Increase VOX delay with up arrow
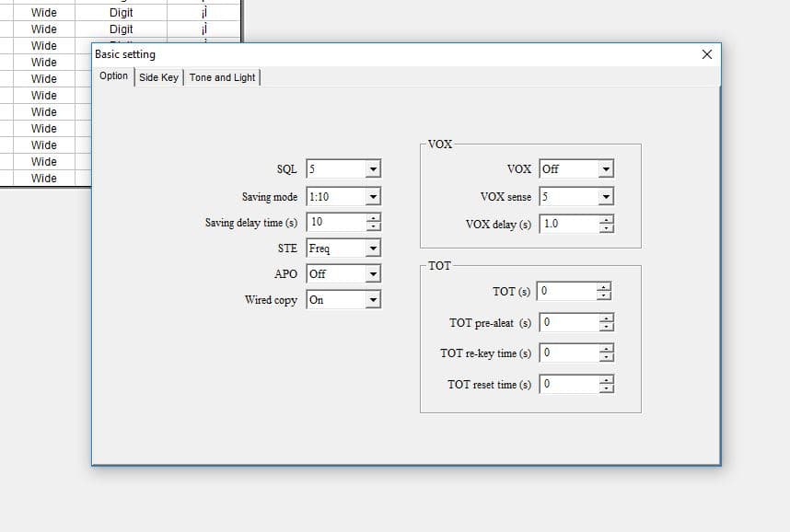Image resolution: width=790 pixels, height=532 pixels. (607, 220)
